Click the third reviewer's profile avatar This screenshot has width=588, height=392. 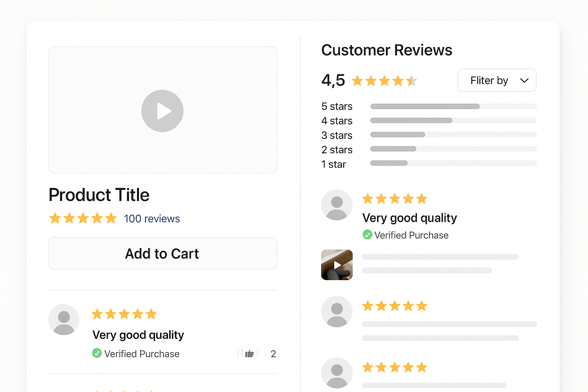click(x=336, y=373)
